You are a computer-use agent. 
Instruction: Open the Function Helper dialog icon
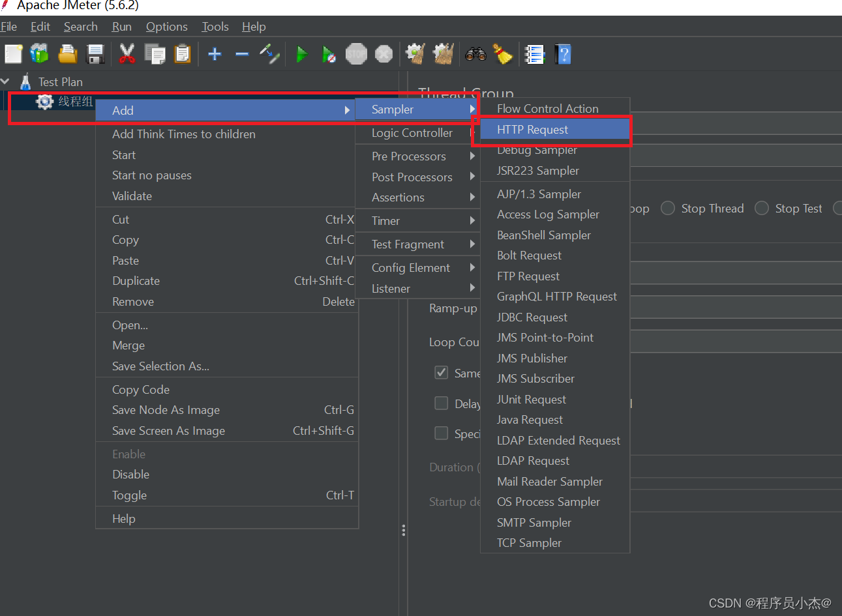pyautogui.click(x=535, y=54)
